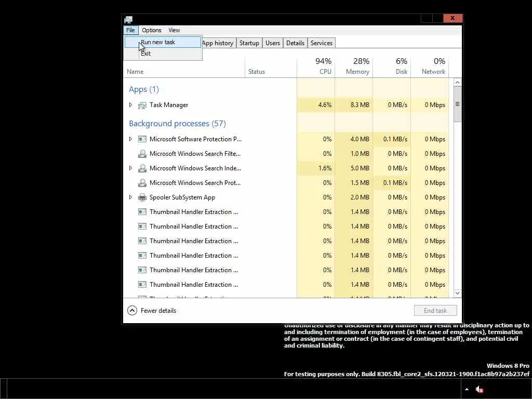Choose Run new task from File menu
The width and height of the screenshot is (532, 399).
tap(163, 42)
